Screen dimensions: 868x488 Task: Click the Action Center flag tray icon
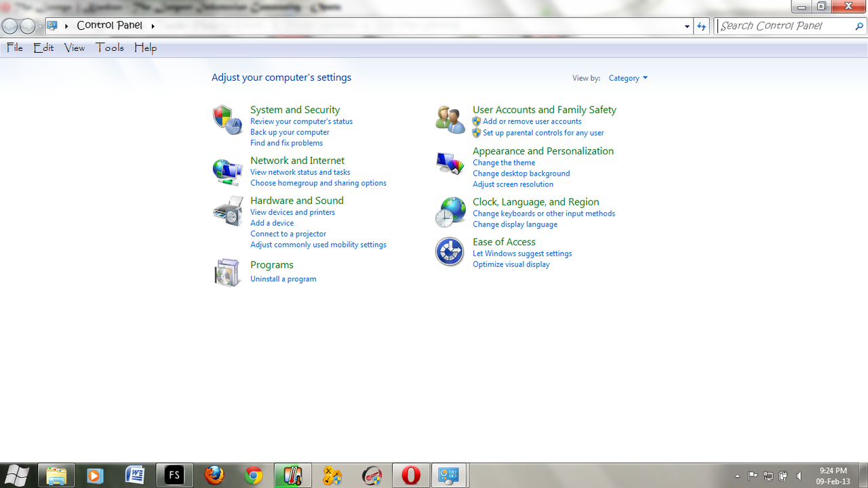click(x=753, y=476)
